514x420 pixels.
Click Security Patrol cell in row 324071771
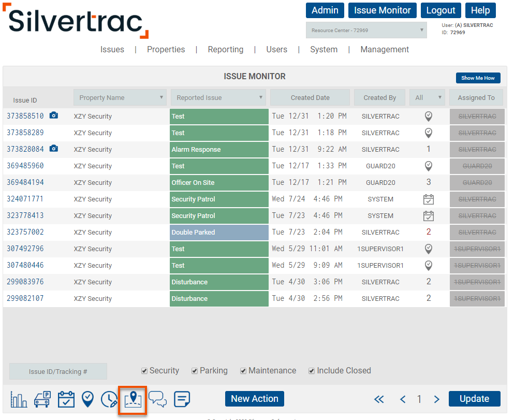(219, 199)
